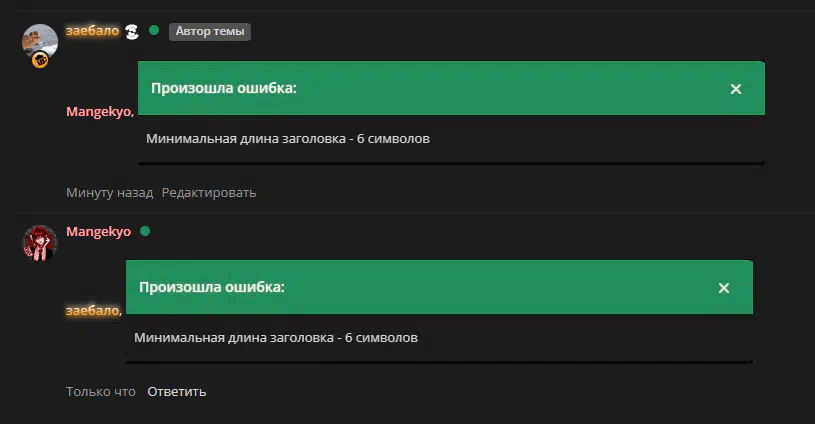Open the Mangekyo username in the post header
Viewport: 815px width, 424px height.
98,232
